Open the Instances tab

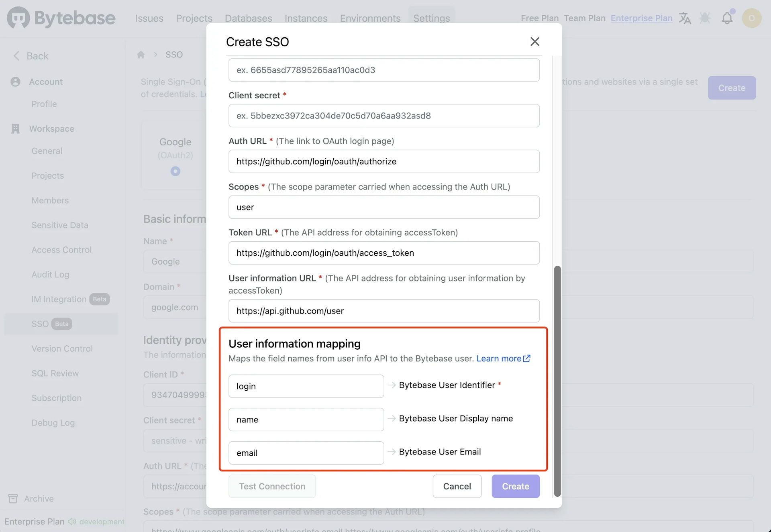[306, 18]
